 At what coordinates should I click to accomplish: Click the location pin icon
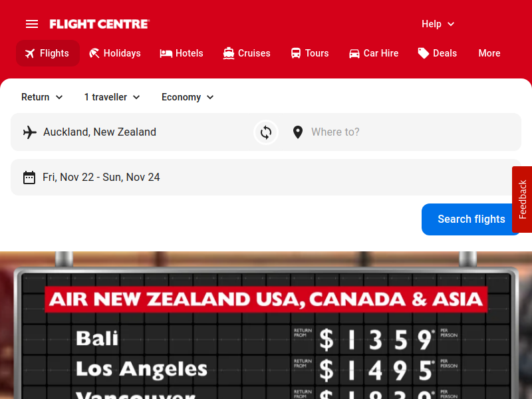pos(298,132)
